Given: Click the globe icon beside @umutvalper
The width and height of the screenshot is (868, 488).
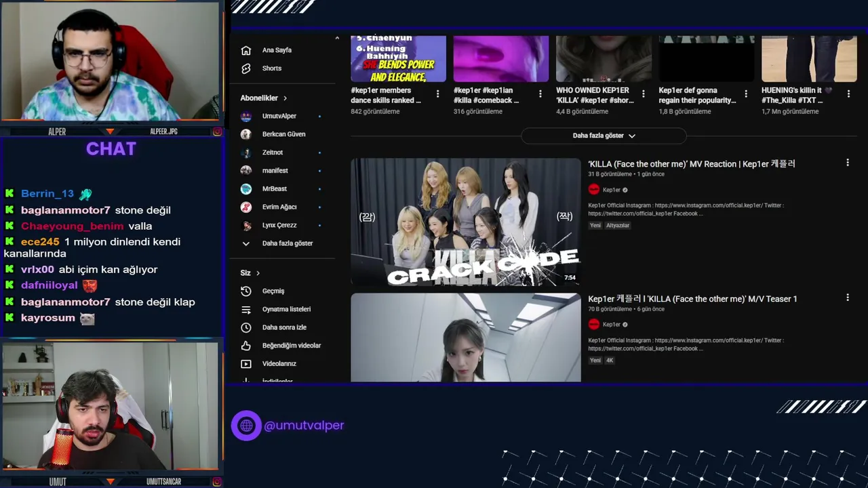Looking at the screenshot, I should pos(246,426).
